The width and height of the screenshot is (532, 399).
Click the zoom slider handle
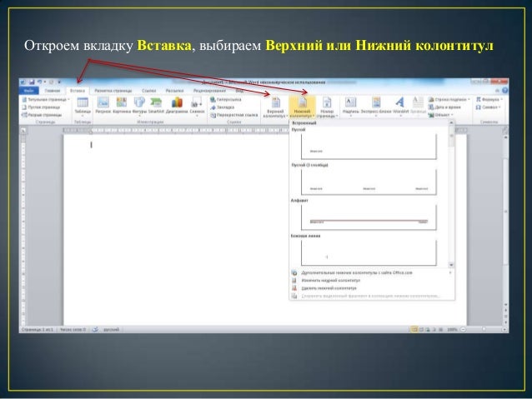(x=484, y=329)
